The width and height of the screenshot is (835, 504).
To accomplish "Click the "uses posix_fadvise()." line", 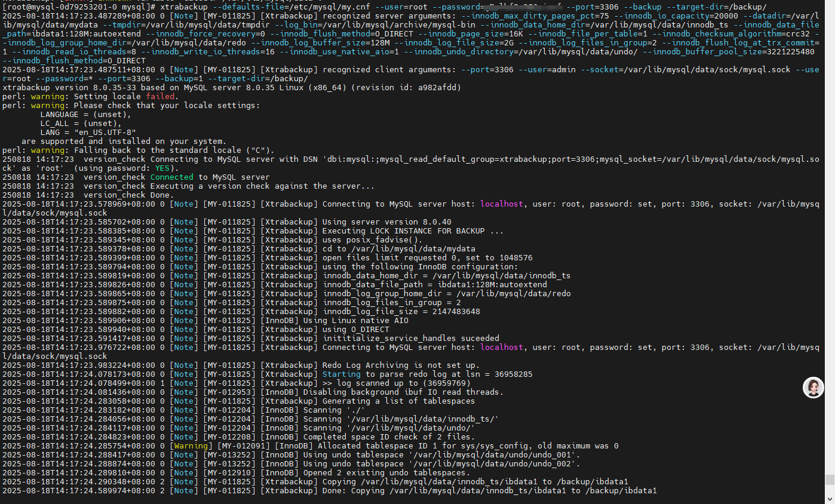I will pyautogui.click(x=372, y=240).
